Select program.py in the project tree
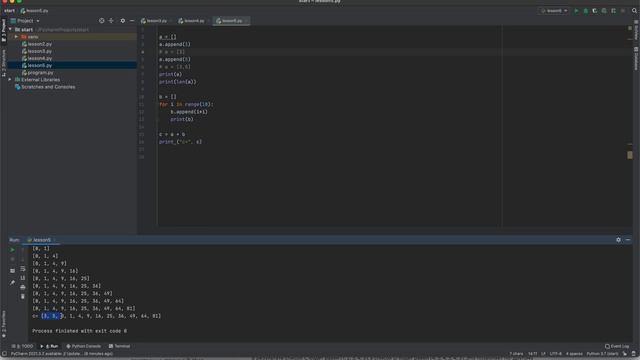The height and width of the screenshot is (360, 640). pyautogui.click(x=40, y=73)
